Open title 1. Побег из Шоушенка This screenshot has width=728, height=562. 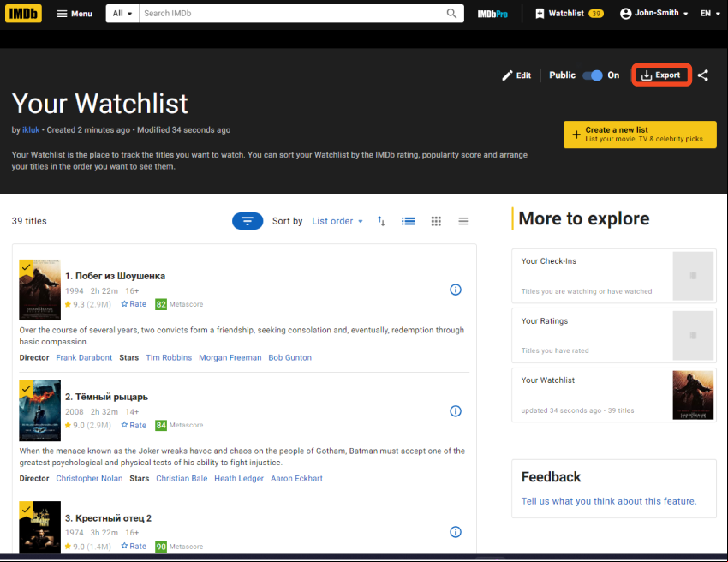click(x=115, y=276)
